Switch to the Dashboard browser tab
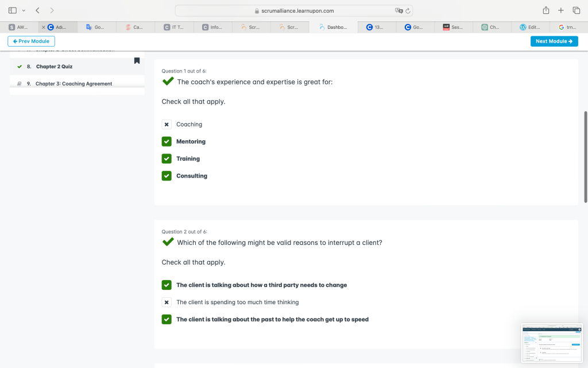588x368 pixels. (x=333, y=27)
